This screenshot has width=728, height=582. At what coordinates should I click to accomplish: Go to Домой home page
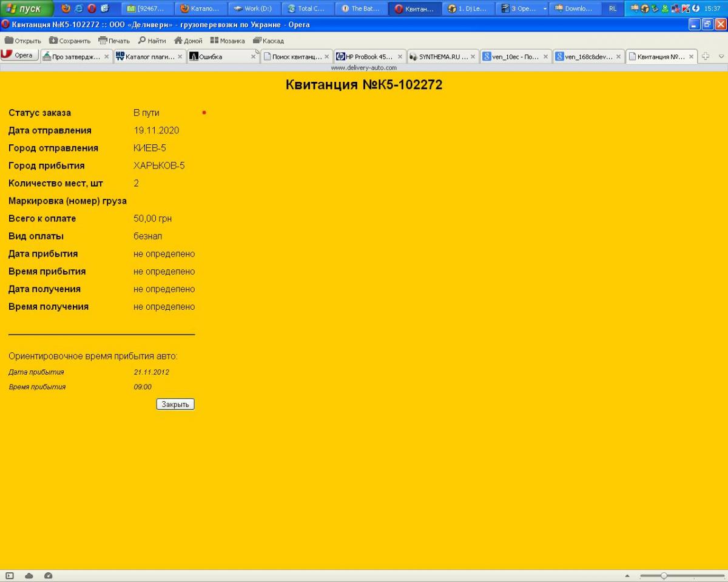click(x=188, y=41)
